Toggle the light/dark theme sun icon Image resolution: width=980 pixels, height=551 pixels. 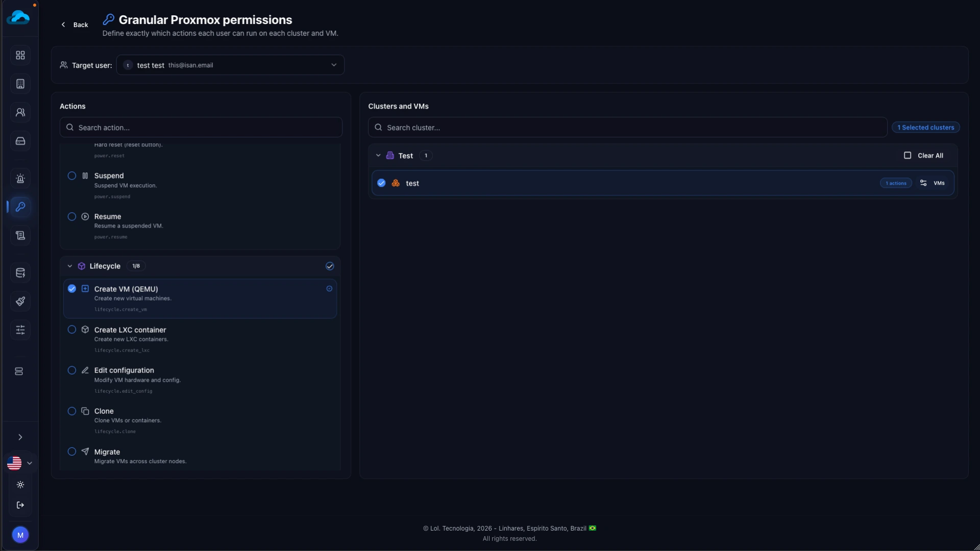point(20,485)
